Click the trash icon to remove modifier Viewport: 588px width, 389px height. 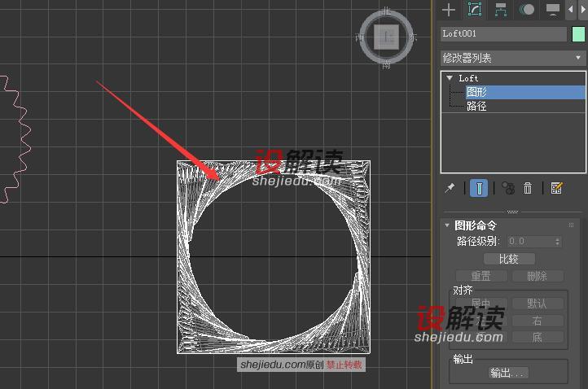528,188
